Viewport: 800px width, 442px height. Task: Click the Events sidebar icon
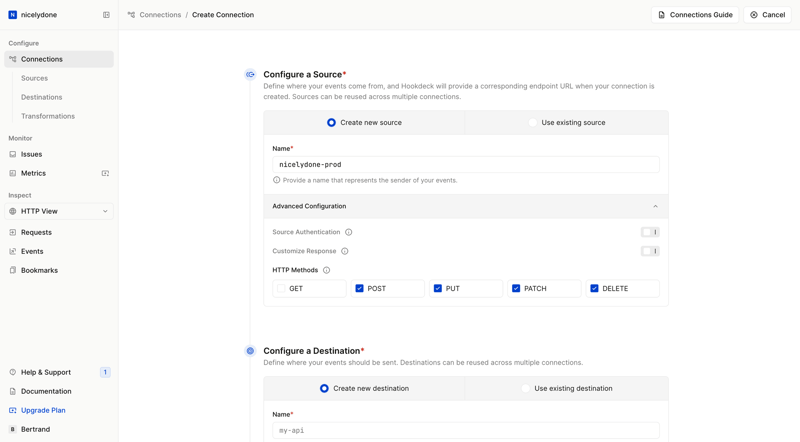click(13, 251)
